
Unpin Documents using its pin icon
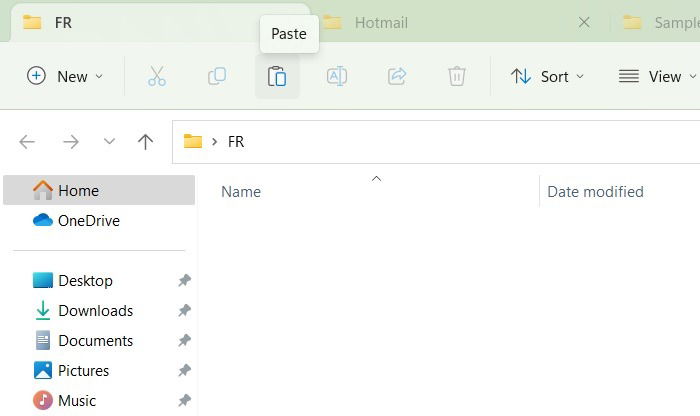coord(184,340)
